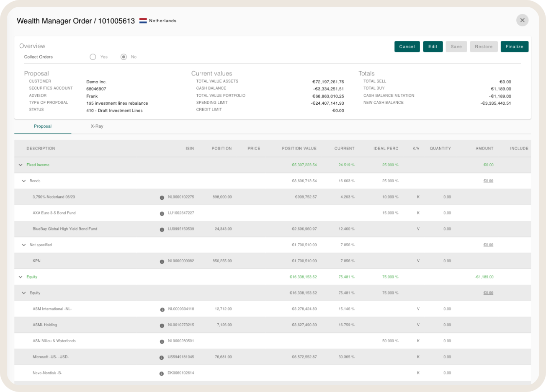546x392 pixels.
Task: Click K/V value in Novo-Nordisk row
Action: pyautogui.click(x=418, y=373)
